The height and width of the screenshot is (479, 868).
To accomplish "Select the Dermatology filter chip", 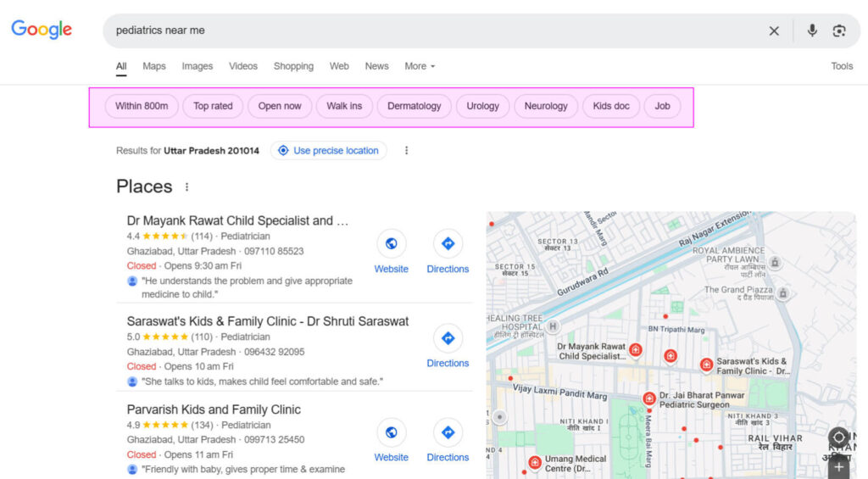I will (x=414, y=106).
